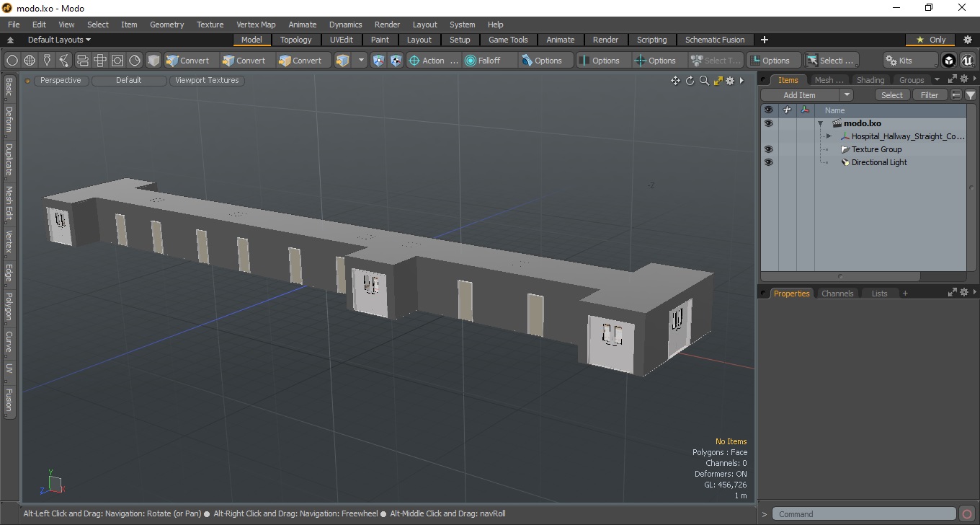This screenshot has width=980, height=525.
Task: Click the Items list horizontal scrollbar
Action: pos(840,276)
